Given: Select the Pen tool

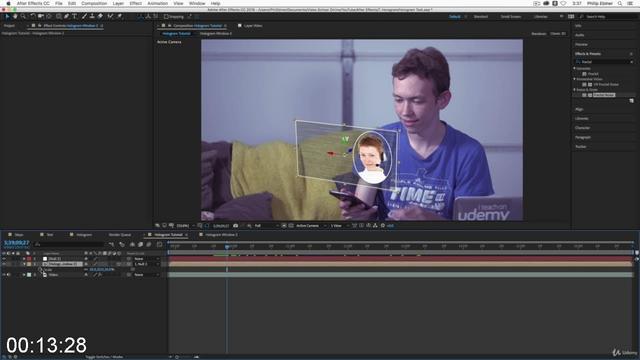Looking at the screenshot, I should (67, 16).
